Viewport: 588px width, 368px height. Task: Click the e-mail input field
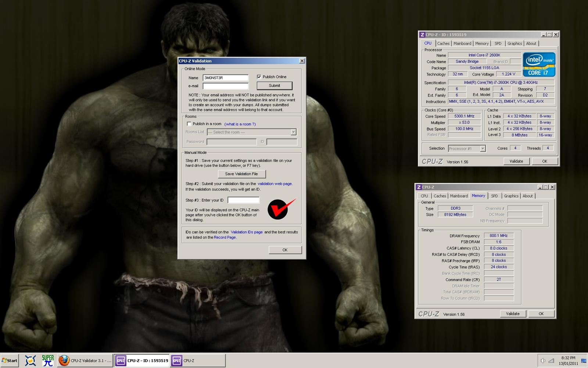pos(226,86)
